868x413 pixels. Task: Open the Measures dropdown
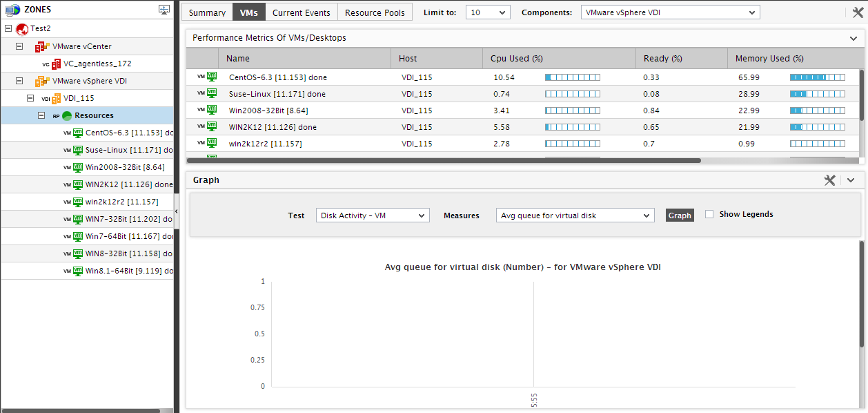pos(575,215)
